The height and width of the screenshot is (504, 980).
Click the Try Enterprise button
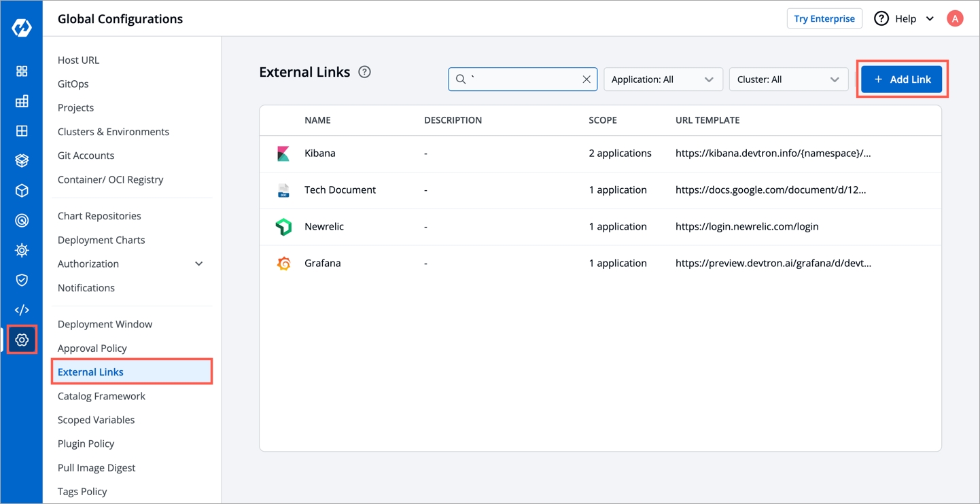click(824, 18)
